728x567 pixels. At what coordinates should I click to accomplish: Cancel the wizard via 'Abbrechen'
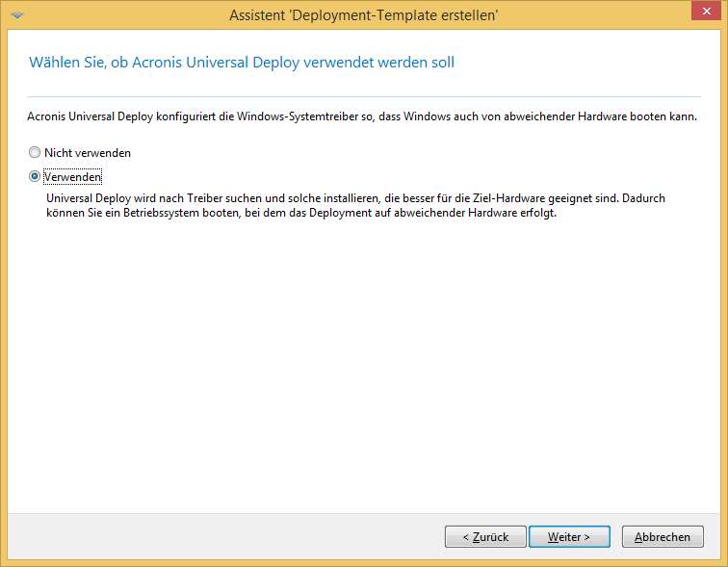663,537
